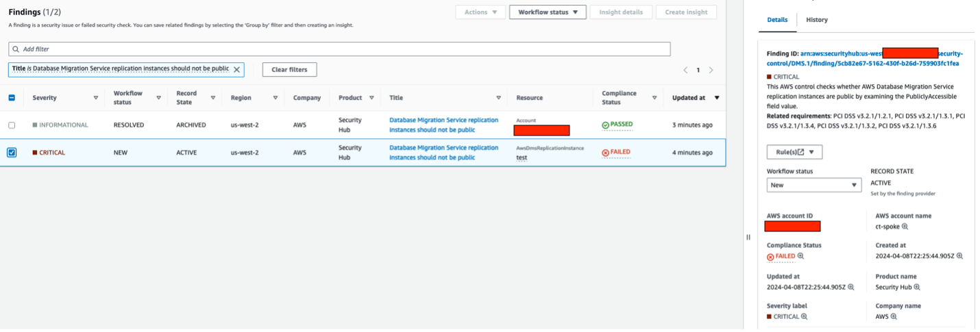Click the FAILED status icon in table row
980x332 pixels.
click(605, 153)
